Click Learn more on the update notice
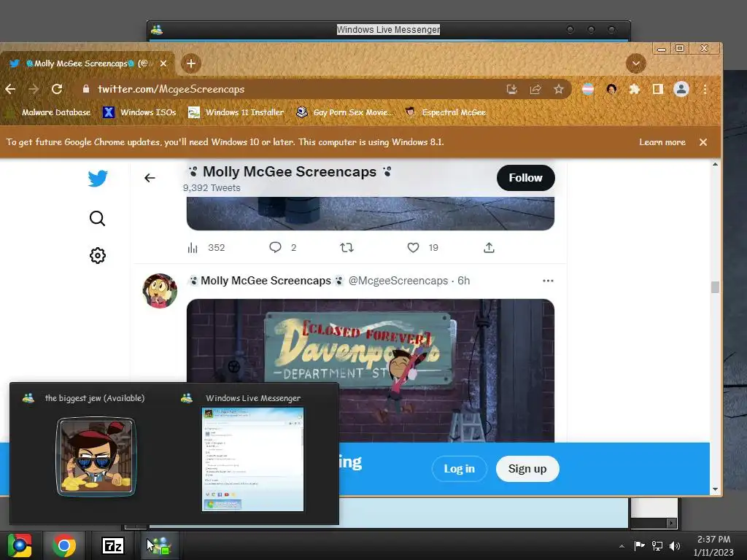 click(x=662, y=142)
